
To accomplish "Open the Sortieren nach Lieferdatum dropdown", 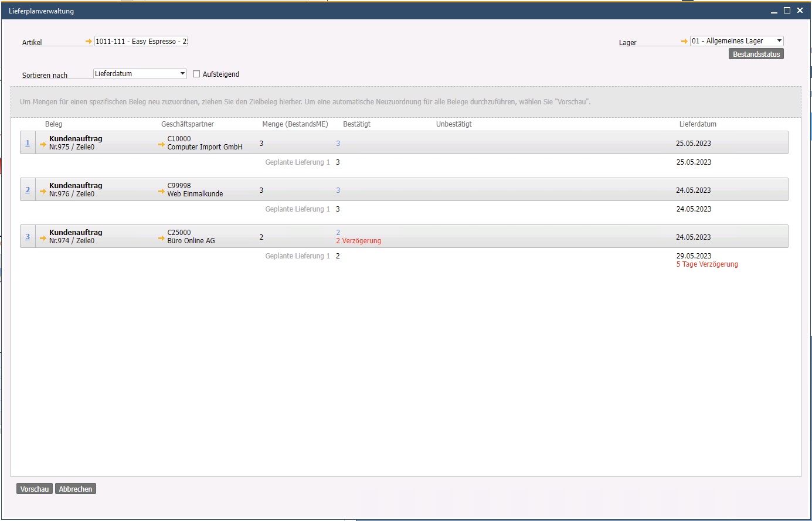I will pos(182,74).
